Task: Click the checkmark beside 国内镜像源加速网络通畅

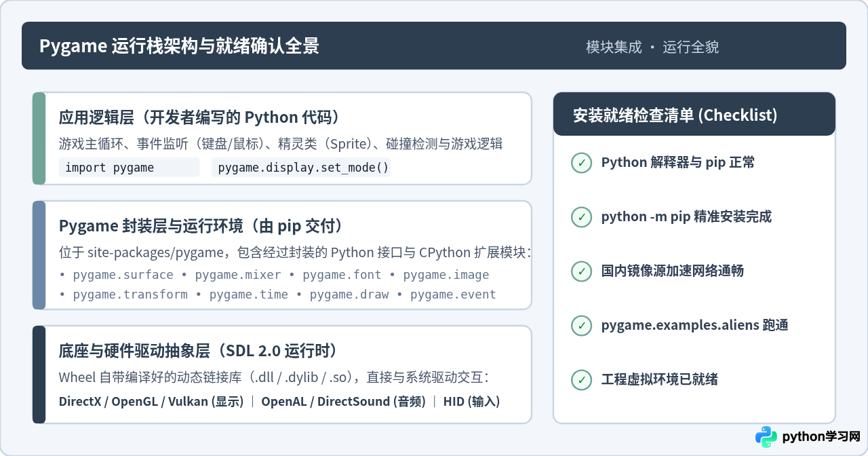Action: pos(581,271)
